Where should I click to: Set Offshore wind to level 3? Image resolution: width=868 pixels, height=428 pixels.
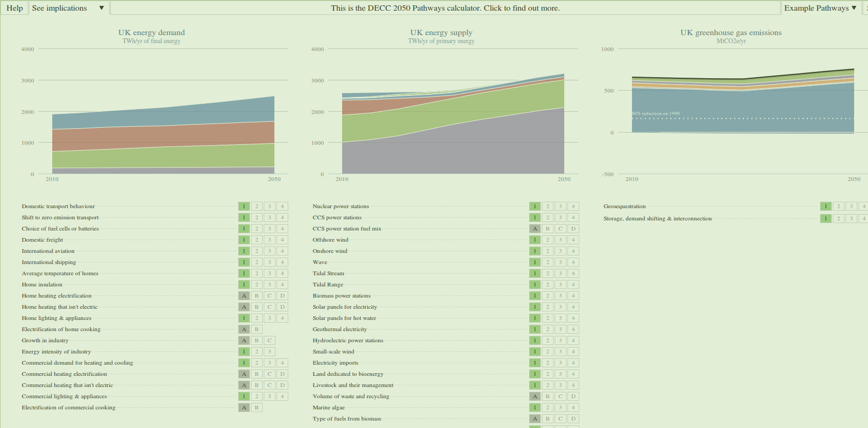tap(561, 240)
